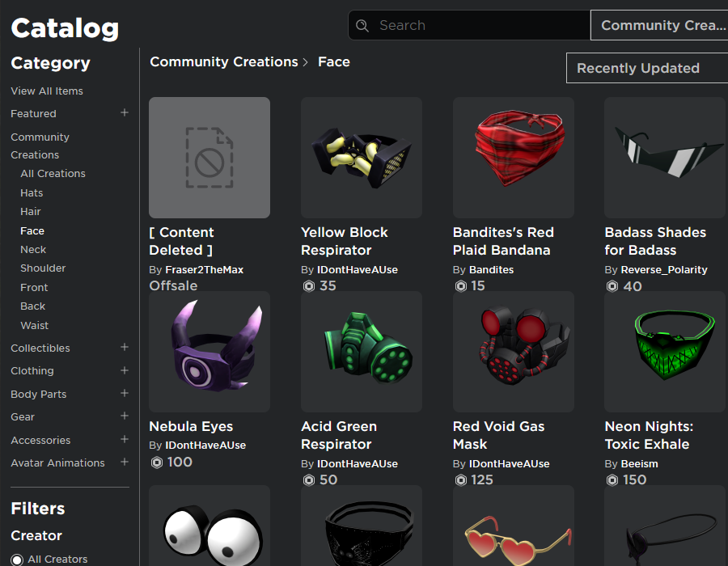728x566 pixels.
Task: Click the Face breadcrumb link
Action: pos(334,61)
